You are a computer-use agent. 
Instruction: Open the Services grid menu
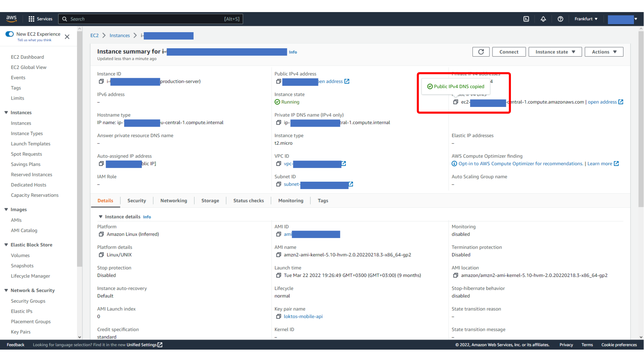pos(40,19)
